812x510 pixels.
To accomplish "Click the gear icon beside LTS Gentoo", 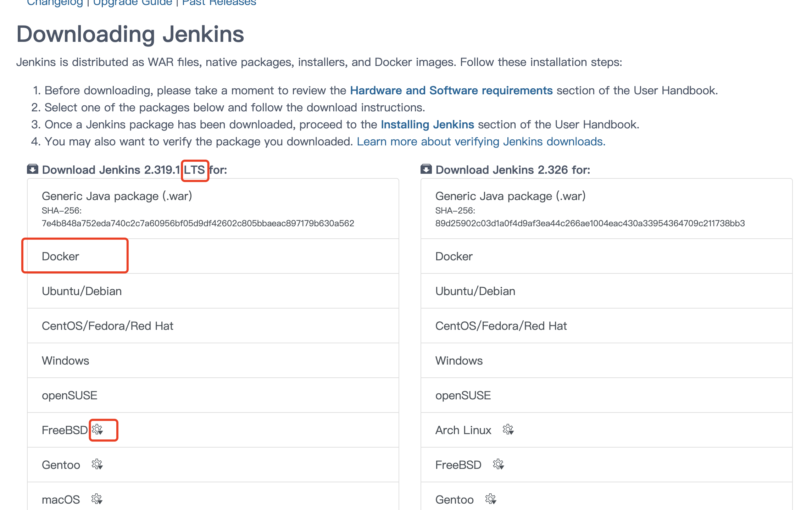I will tap(97, 464).
